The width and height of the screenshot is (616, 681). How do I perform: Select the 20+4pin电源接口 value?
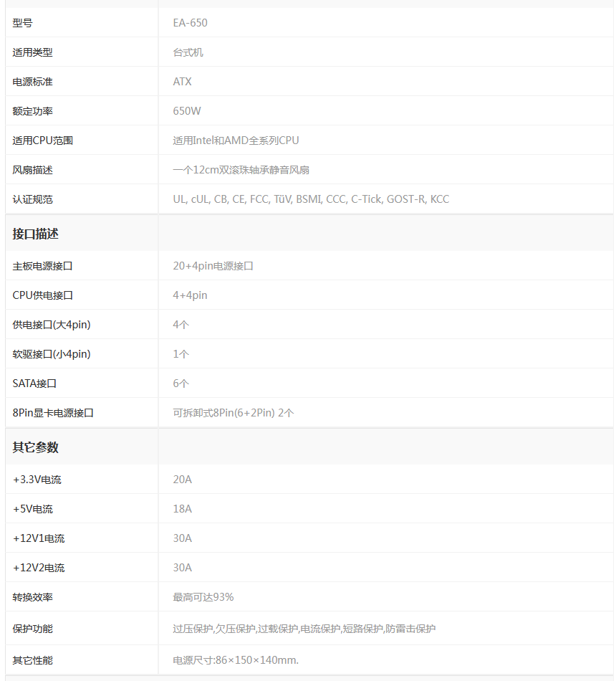[213, 266]
